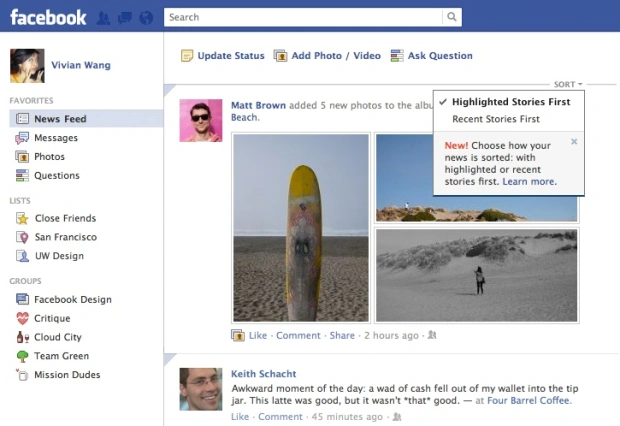Click Add Photo / Video
Image resolution: width=620 pixels, height=426 pixels.
click(336, 56)
